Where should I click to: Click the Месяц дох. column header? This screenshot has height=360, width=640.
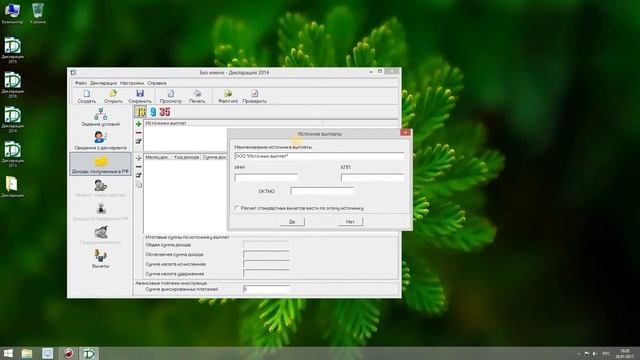click(157, 157)
